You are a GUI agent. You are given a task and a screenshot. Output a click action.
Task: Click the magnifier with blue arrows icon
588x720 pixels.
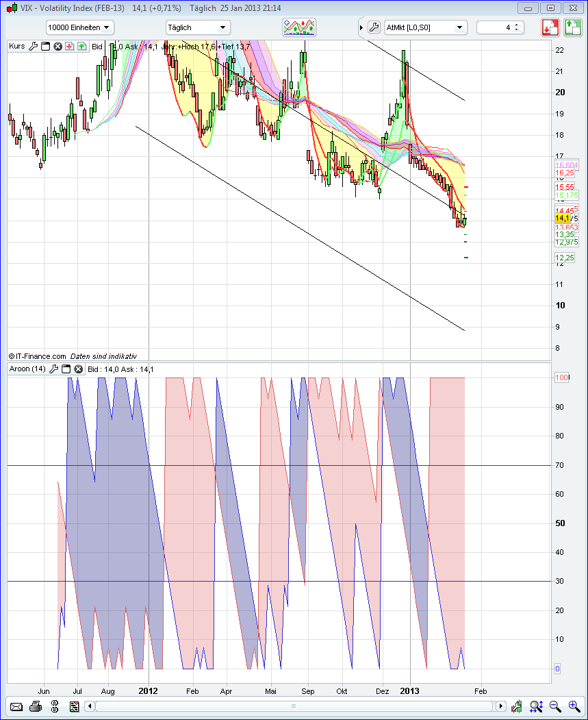536,706
